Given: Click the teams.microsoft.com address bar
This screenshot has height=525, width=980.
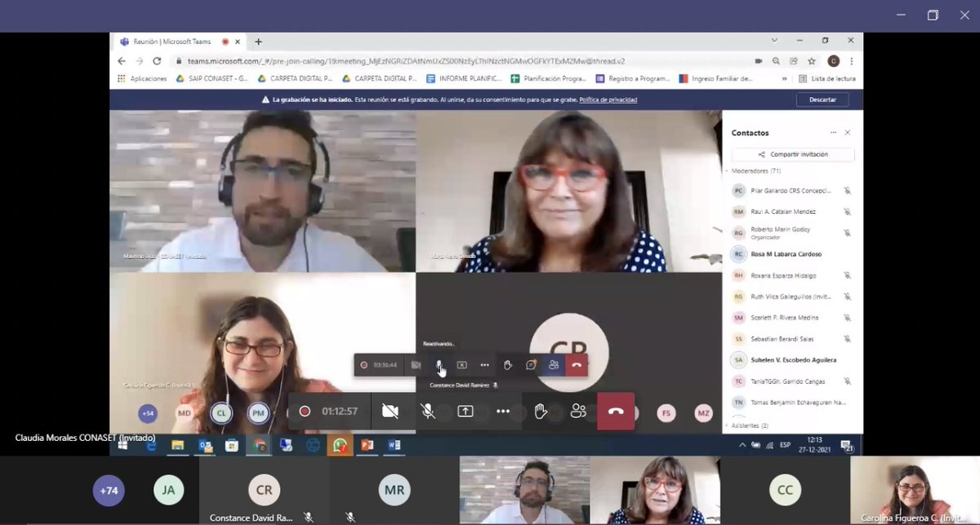Looking at the screenshot, I should (x=457, y=60).
